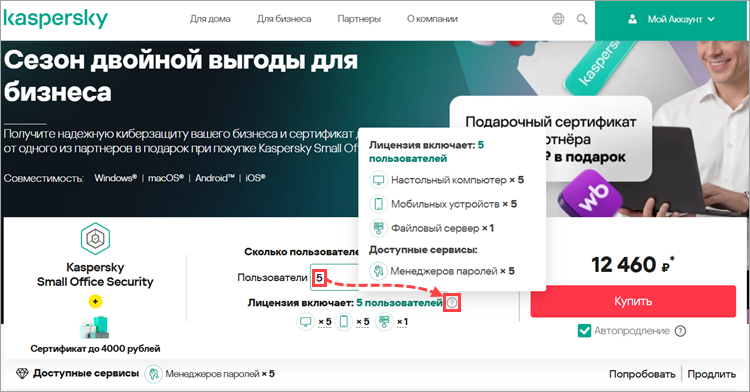This screenshot has width=750, height=392.
Task: Click the account person icon
Action: (x=632, y=19)
